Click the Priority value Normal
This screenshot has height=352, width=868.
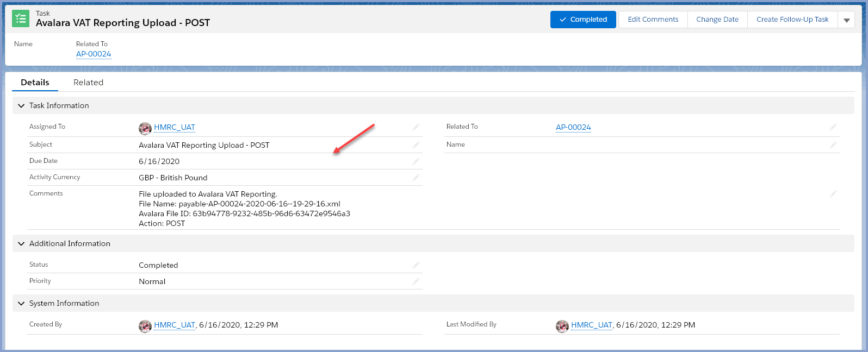coord(152,281)
